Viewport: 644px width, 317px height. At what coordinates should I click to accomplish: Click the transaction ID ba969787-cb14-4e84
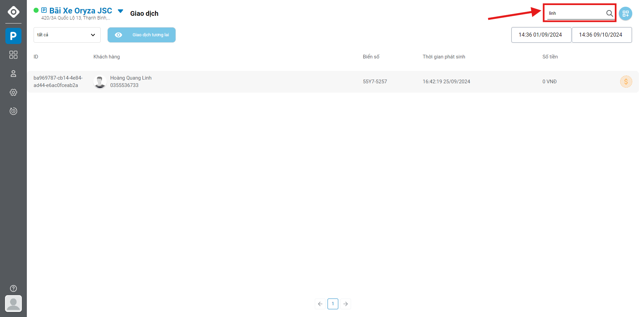pyautogui.click(x=58, y=82)
